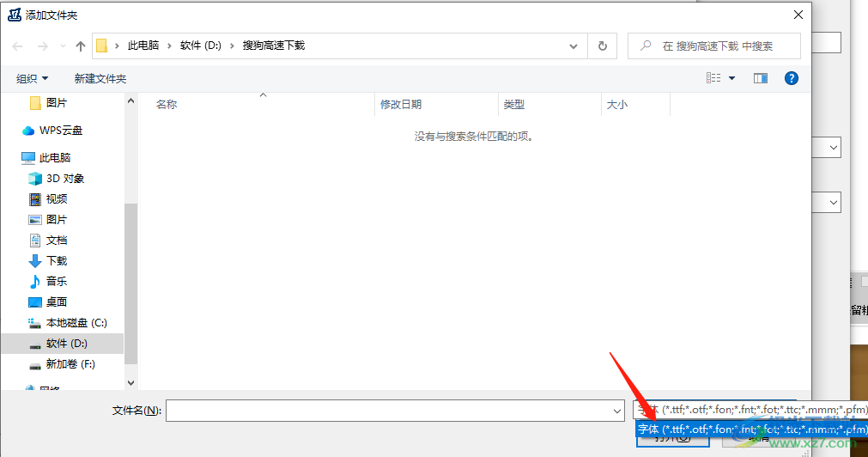Open 音乐 folder in the sidebar
The width and height of the screenshot is (868, 457).
[57, 281]
